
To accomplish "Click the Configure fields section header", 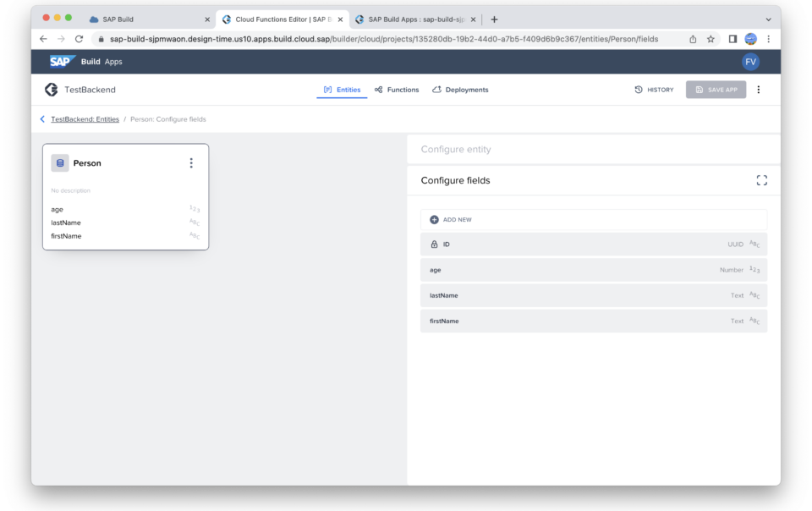I will pyautogui.click(x=594, y=180).
